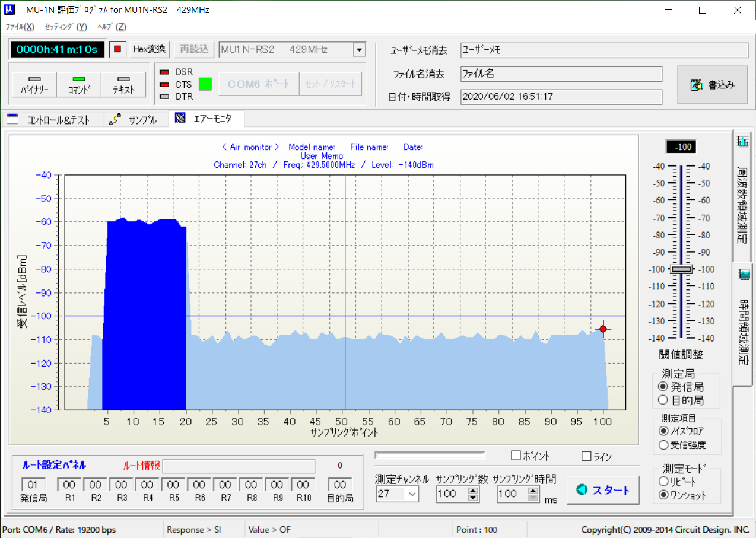Click the elapsed timer 0000h:41m:10s display

tap(58, 49)
